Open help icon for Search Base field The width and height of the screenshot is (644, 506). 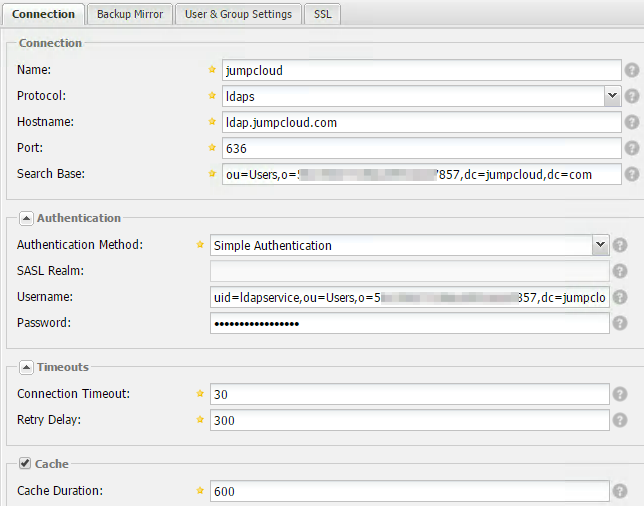tap(632, 174)
